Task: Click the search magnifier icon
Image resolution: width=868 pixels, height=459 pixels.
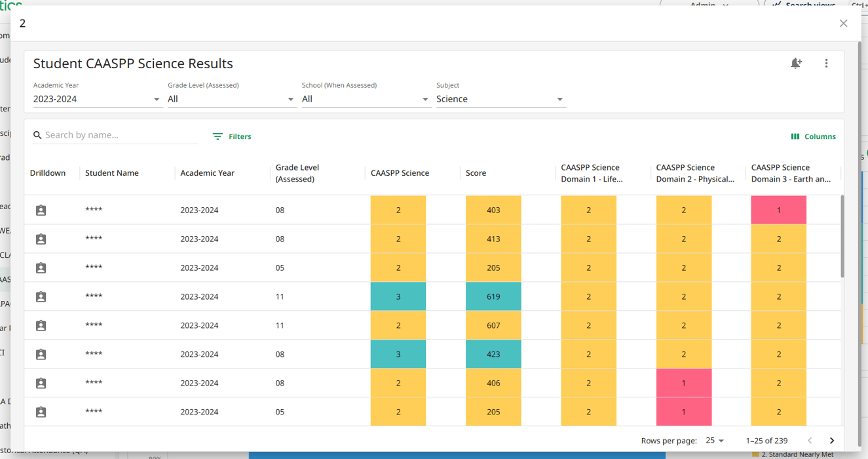Action: 37,135
